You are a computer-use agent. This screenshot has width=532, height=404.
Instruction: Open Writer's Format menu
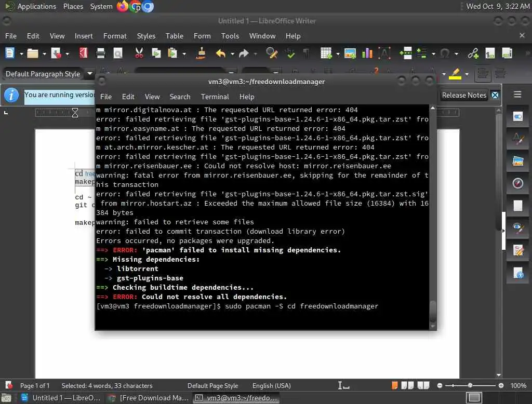click(x=115, y=36)
